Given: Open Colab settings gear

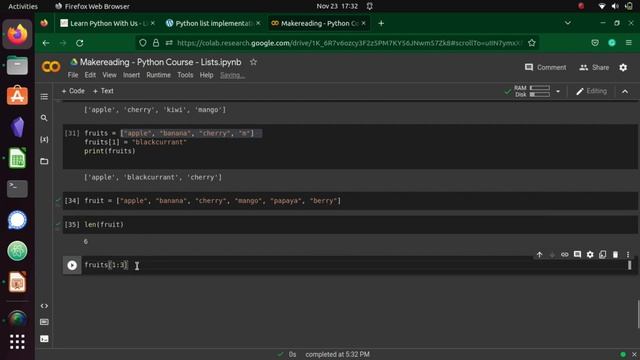Looking at the screenshot, I should pyautogui.click(x=623, y=67).
